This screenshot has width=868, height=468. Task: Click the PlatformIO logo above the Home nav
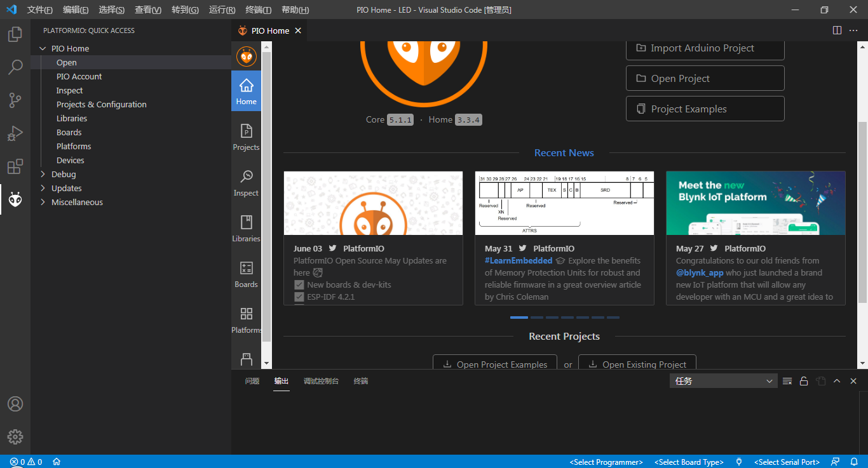[247, 57]
